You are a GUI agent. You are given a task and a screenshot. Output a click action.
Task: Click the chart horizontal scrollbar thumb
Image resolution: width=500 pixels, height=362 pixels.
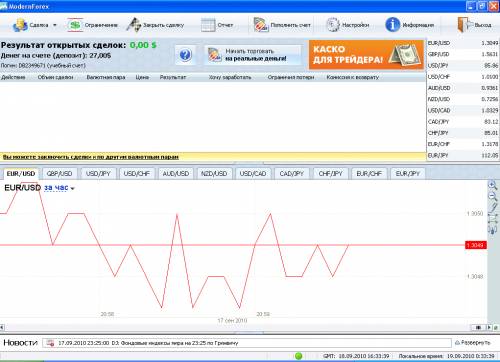[478, 327]
